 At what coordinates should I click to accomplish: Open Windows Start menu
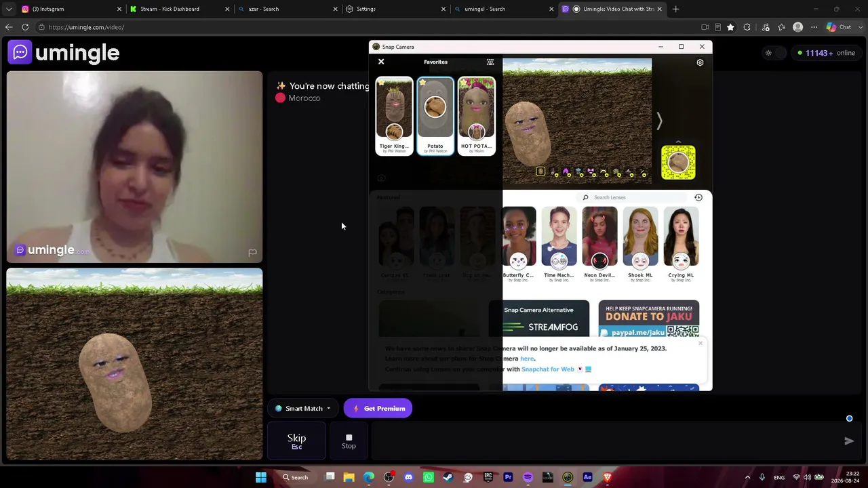tap(261, 477)
